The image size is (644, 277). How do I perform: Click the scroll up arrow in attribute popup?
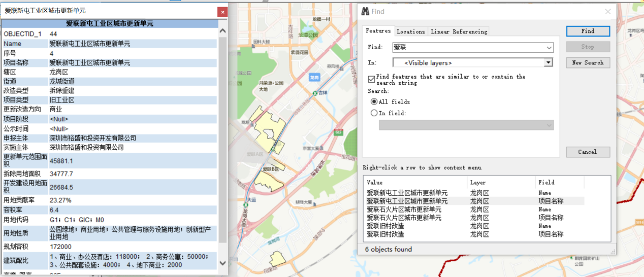222,31
